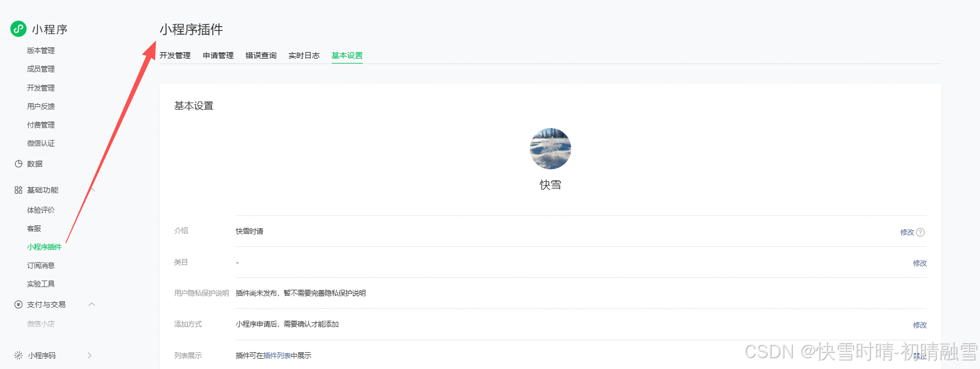This screenshot has width=980, height=369.
Task: Collapse the 基础功能 section chevron
Action: tap(92, 190)
